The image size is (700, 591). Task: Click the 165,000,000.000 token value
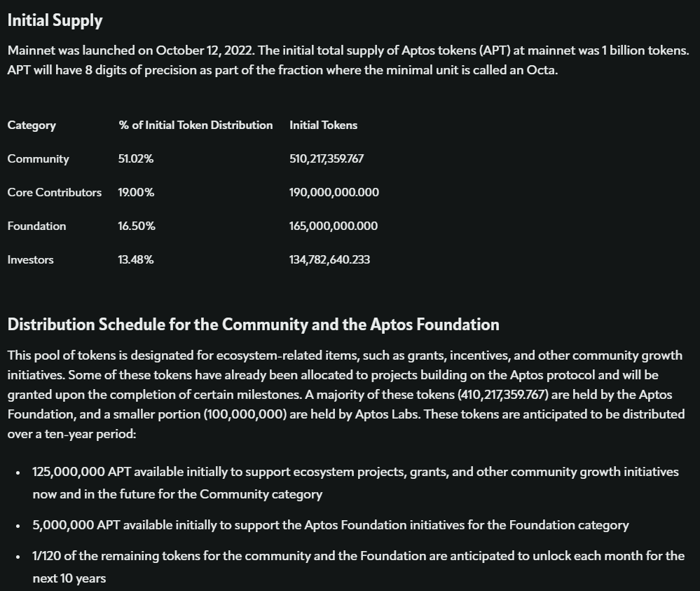coord(334,226)
